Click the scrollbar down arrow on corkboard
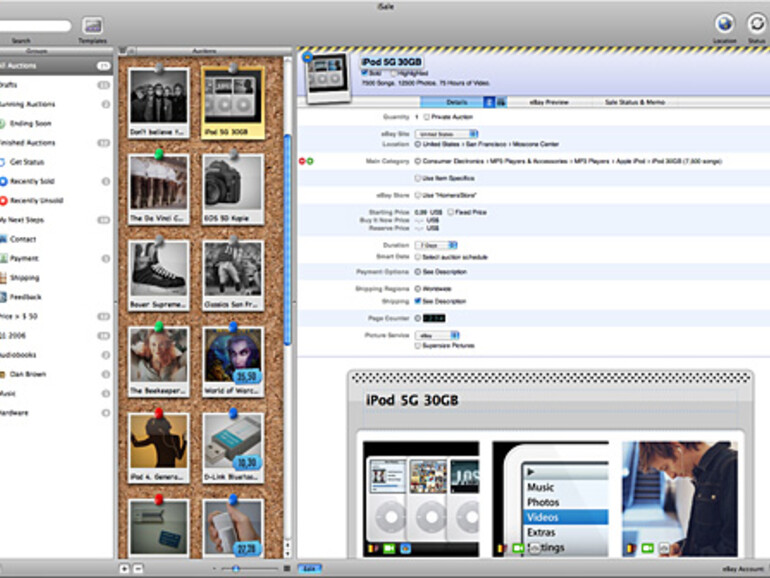The image size is (770, 578). [288, 553]
